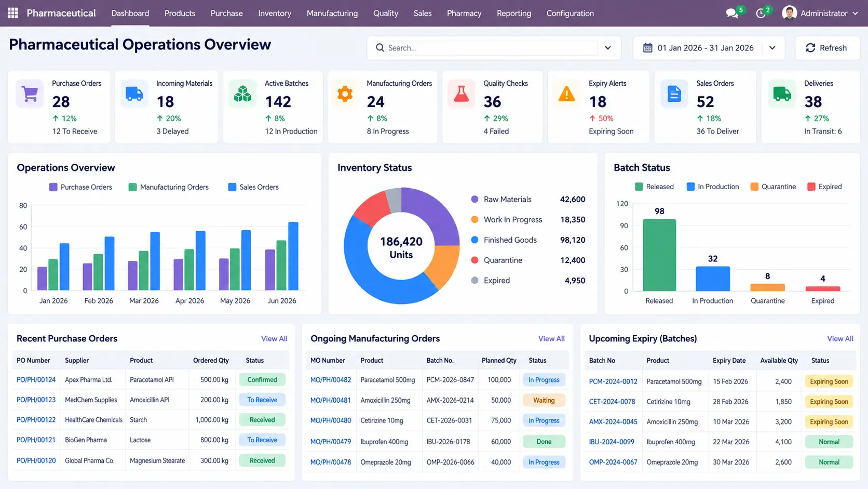The height and width of the screenshot is (489, 868).
Task: Click the Quarantine red legend dot
Action: pyautogui.click(x=474, y=260)
